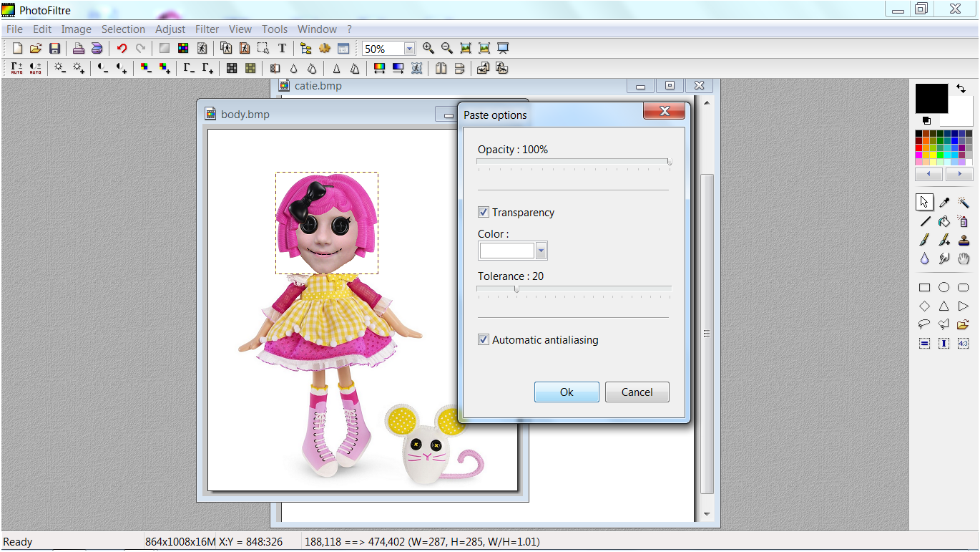Screen dimensions: 980x552
Task: Click Cancel in Paste options dialog
Action: point(637,392)
